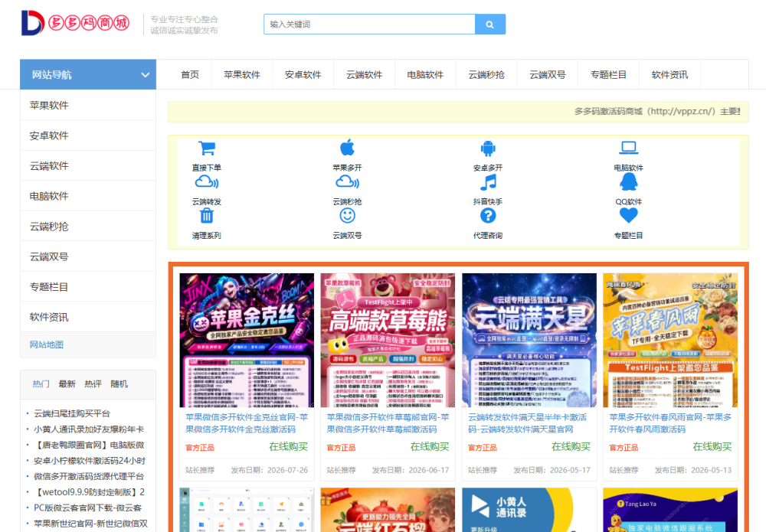Click 在线购买 on the 满天星 card
The height and width of the screenshot is (532, 766).
(x=571, y=446)
